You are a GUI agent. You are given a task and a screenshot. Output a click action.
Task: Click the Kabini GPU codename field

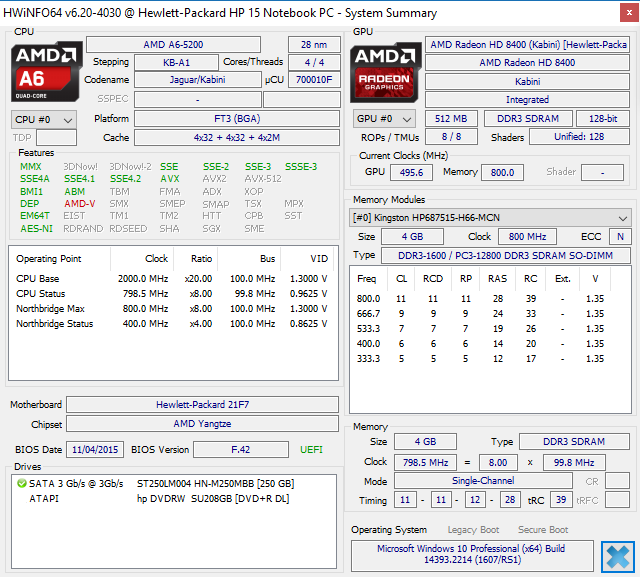pyautogui.click(x=527, y=82)
